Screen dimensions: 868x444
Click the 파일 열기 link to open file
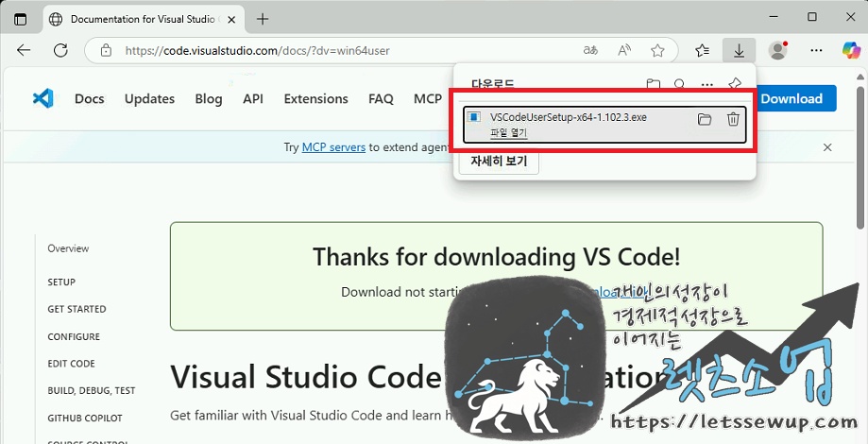(509, 133)
